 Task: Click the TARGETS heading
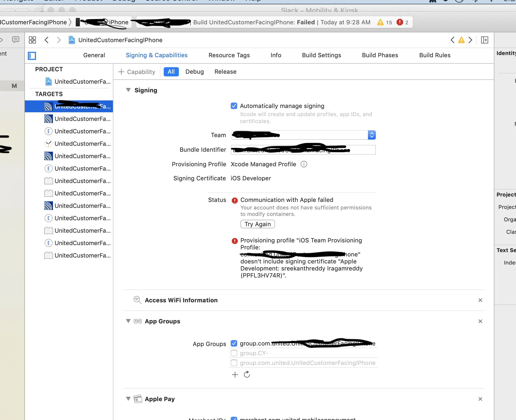(49, 94)
